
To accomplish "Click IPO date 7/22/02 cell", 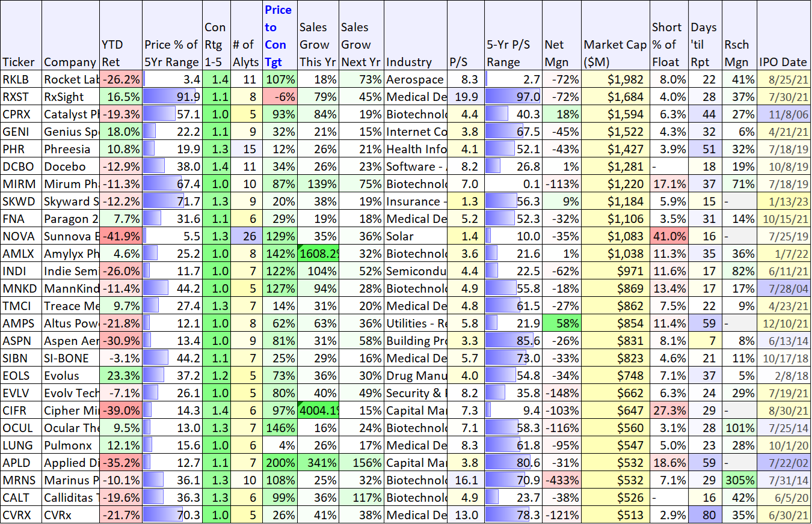I will pyautogui.click(x=784, y=463).
